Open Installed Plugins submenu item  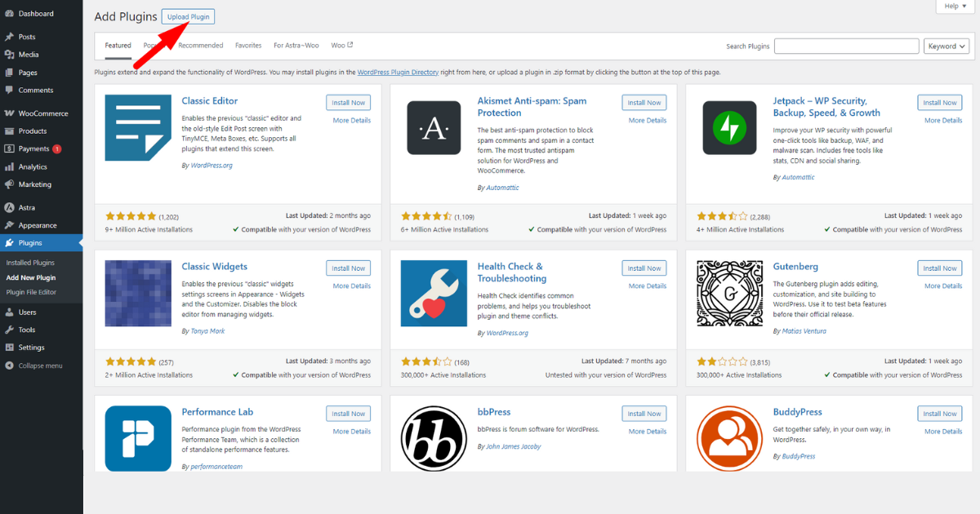[x=30, y=263]
